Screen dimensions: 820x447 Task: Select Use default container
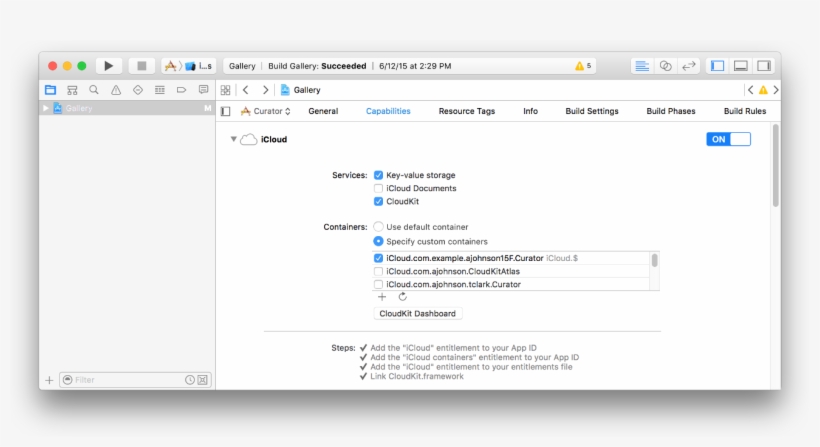click(x=378, y=226)
